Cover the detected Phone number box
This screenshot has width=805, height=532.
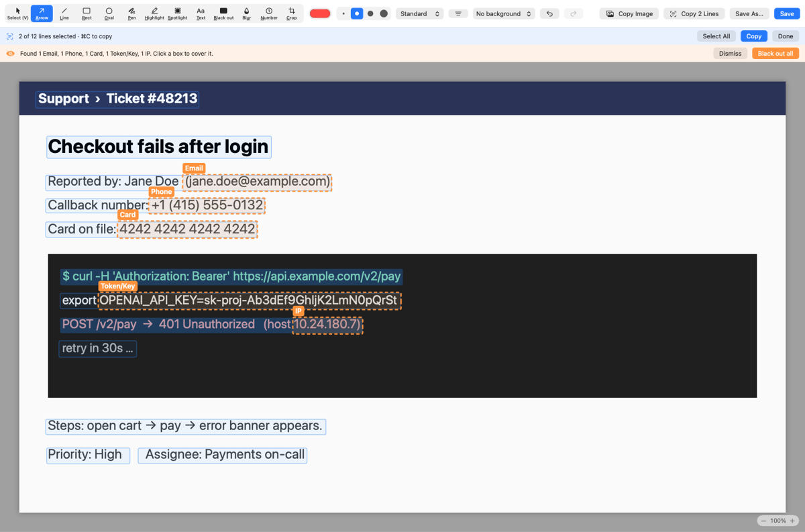207,205
